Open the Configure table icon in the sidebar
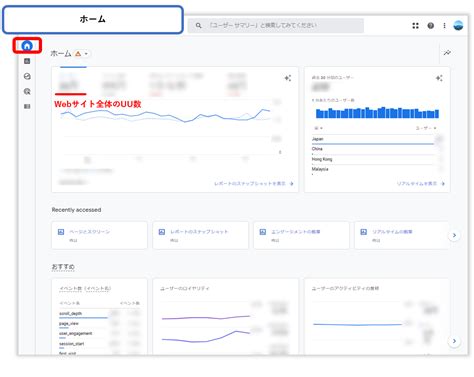Screen dimensions: 474x377 pyautogui.click(x=27, y=106)
